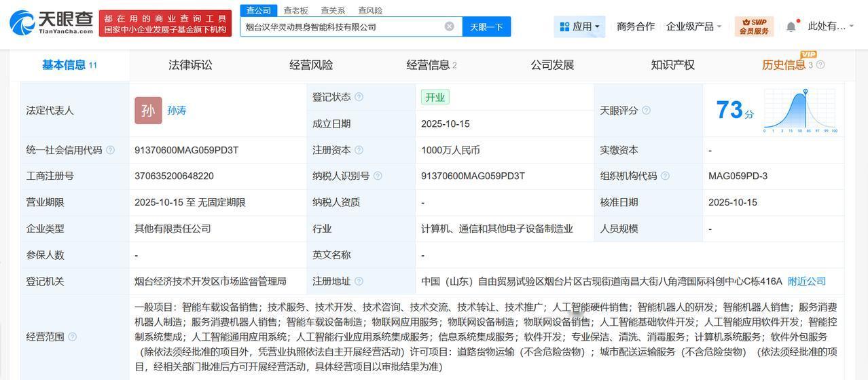Click the 经营范围 business scope paragraph
Image resolution: width=868 pixels, height=380 pixels.
tap(486, 337)
